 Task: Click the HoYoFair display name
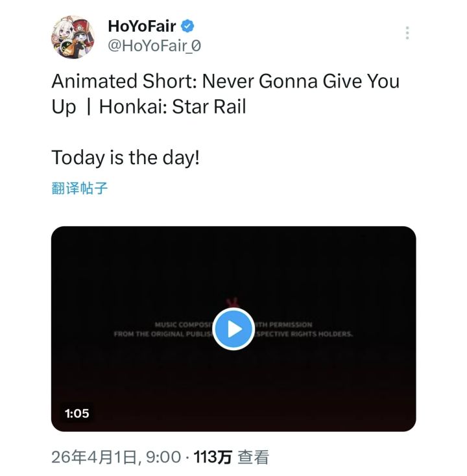coord(141,27)
